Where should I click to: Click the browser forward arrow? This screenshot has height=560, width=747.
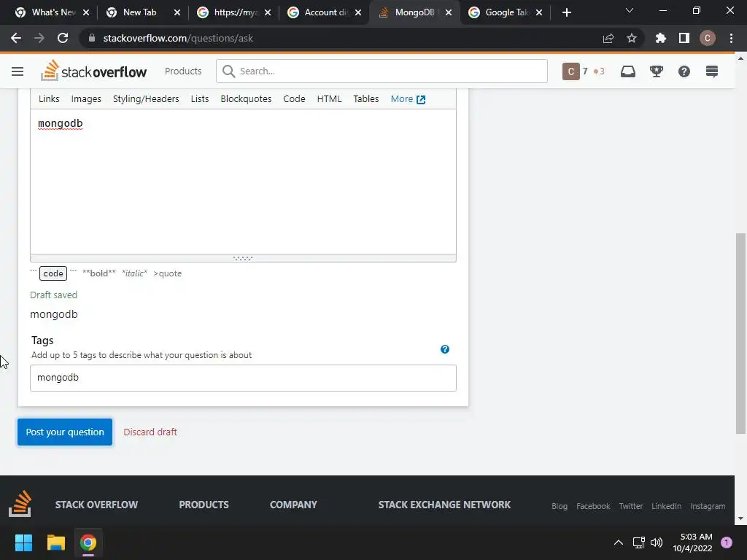39,38
